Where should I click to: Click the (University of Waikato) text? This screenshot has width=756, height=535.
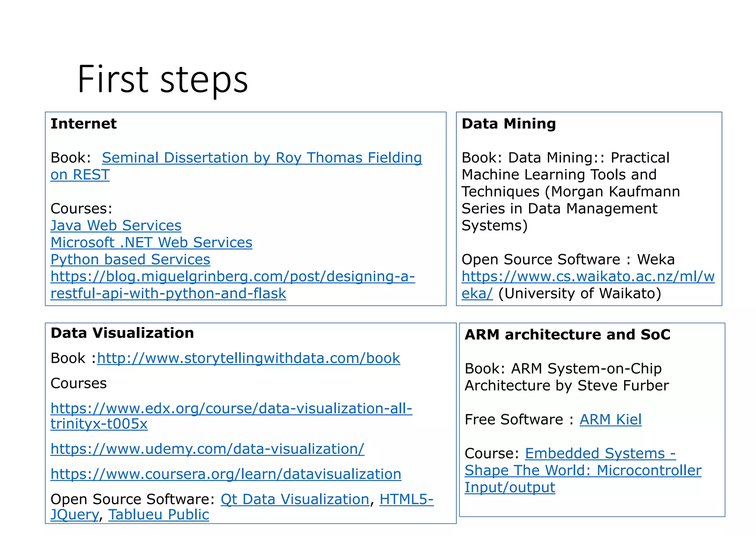click(x=580, y=293)
